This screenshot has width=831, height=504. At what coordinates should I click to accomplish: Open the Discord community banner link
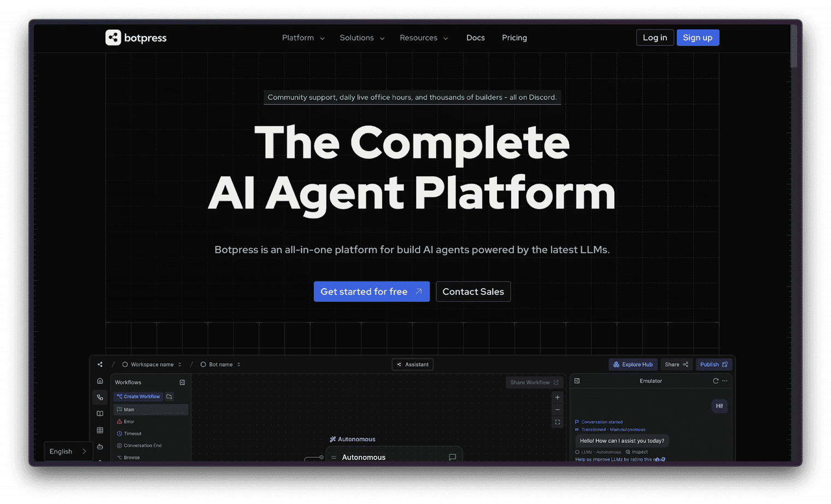412,97
